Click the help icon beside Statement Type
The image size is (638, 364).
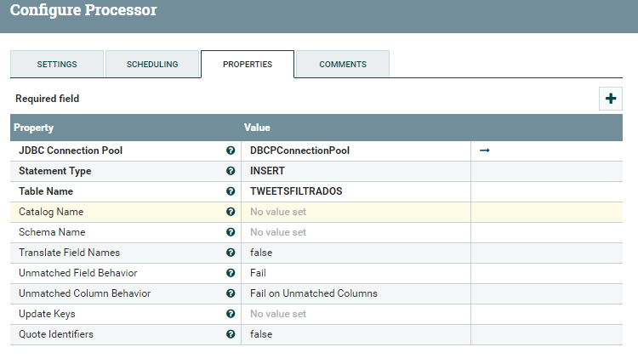pos(231,171)
